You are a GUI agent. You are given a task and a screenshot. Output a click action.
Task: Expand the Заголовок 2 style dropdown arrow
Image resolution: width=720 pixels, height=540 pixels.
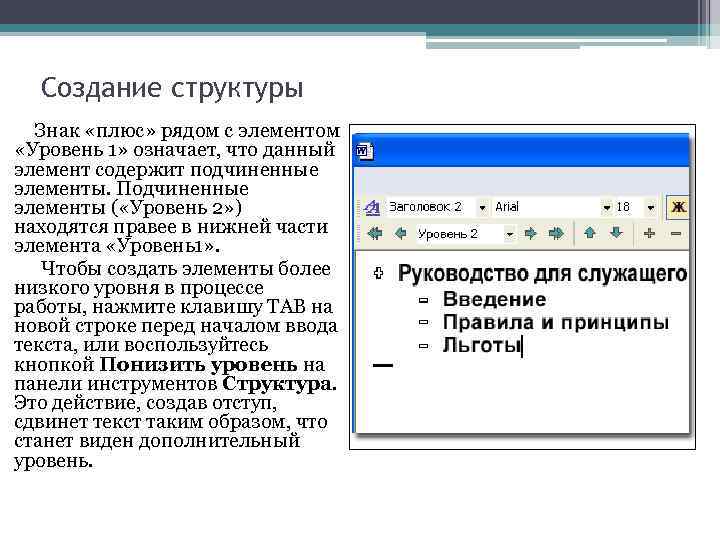pyautogui.click(x=482, y=208)
